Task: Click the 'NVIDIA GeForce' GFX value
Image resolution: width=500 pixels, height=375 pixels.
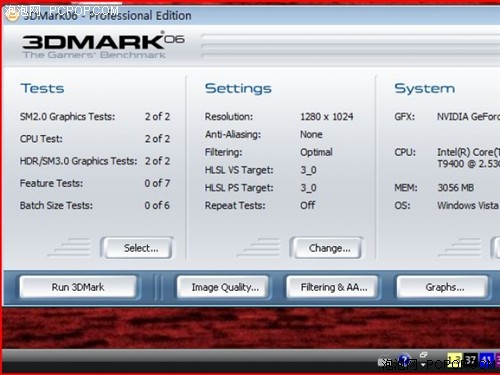Action: click(468, 117)
